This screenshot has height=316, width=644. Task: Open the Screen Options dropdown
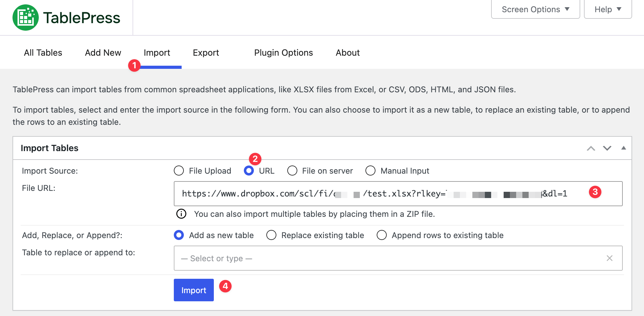coord(535,9)
